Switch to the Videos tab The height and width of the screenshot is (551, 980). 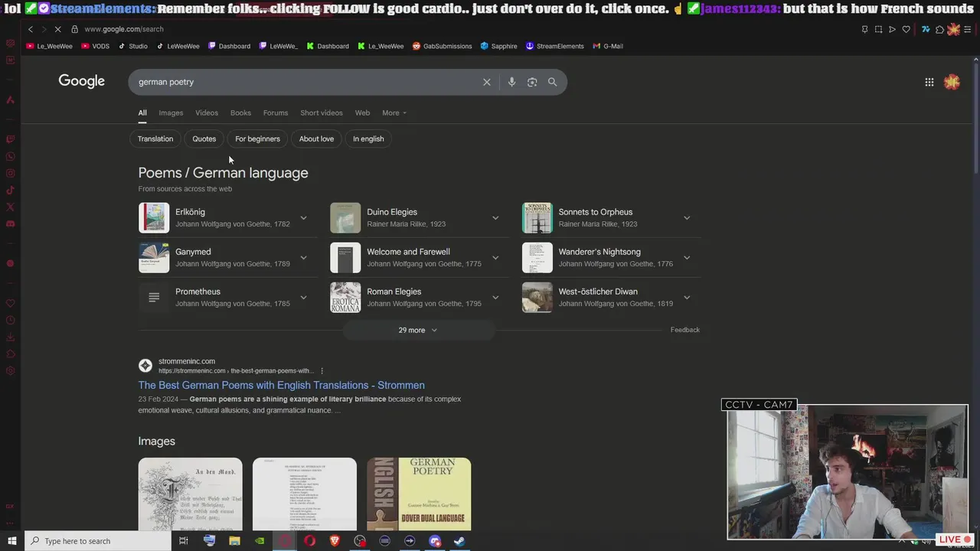(x=207, y=113)
